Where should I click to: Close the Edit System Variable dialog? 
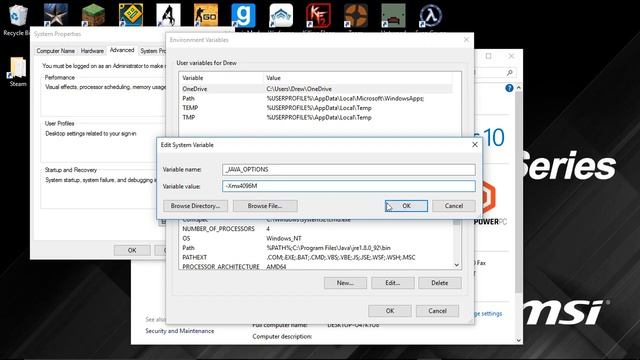coord(475,144)
